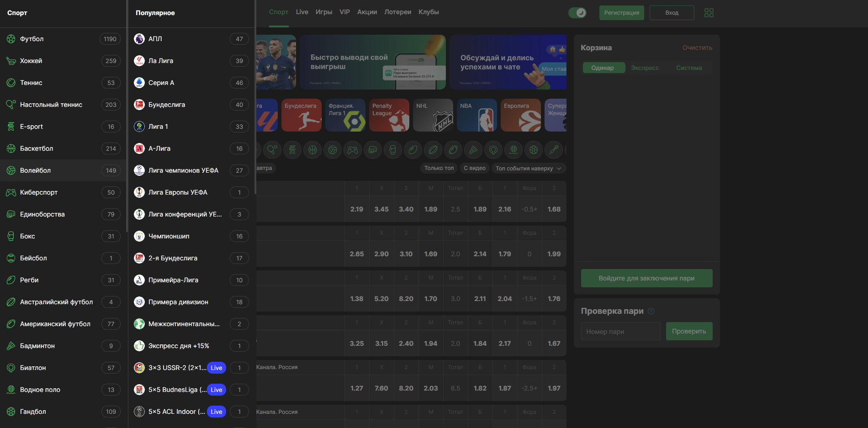The height and width of the screenshot is (428, 868).
Task: Enable the С видео filter
Action: [x=474, y=168]
